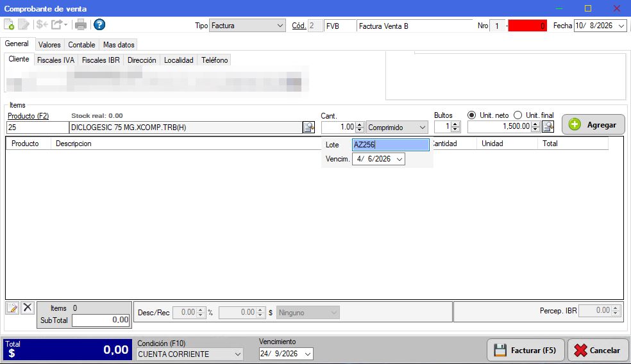Click the Producto column header

[28, 144]
